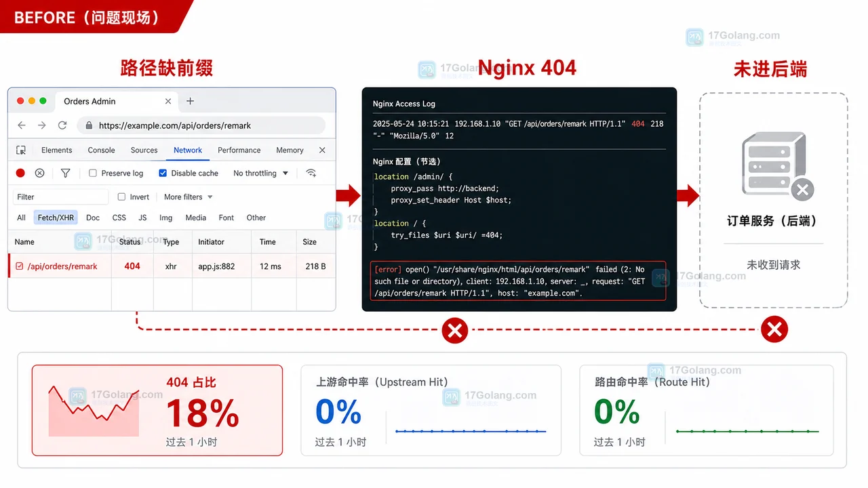
Task: Select the Fetch/XHR filter
Action: 56,218
